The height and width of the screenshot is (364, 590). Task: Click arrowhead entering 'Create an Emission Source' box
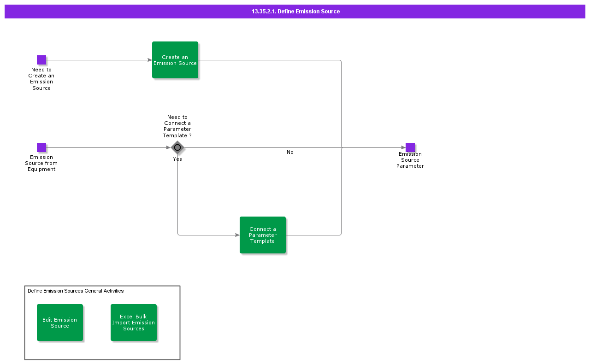[150, 60]
